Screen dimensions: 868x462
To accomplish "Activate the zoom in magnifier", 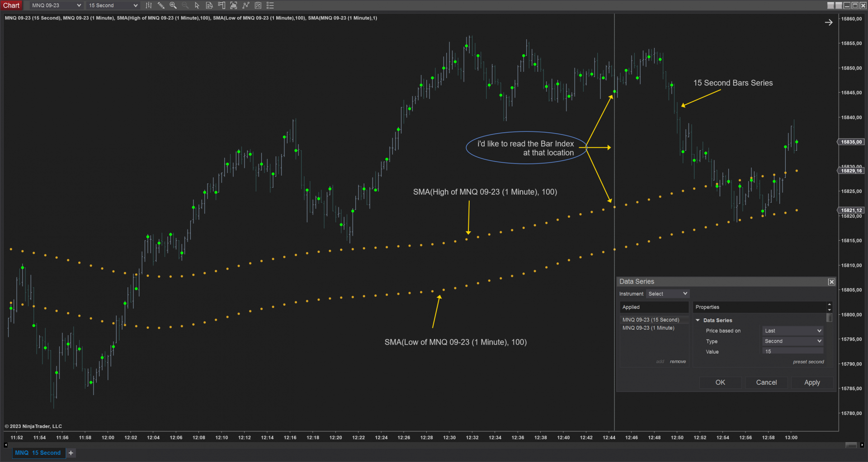I will tap(173, 5).
